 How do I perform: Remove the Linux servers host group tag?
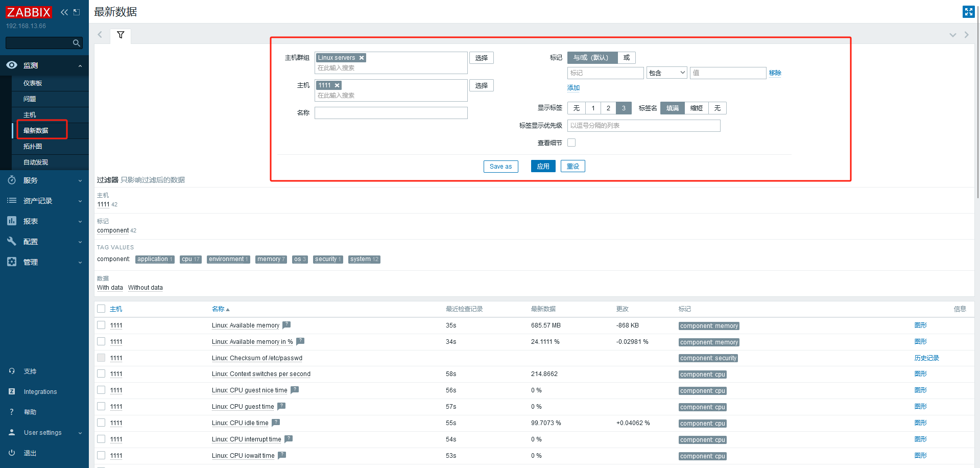pyautogui.click(x=362, y=58)
